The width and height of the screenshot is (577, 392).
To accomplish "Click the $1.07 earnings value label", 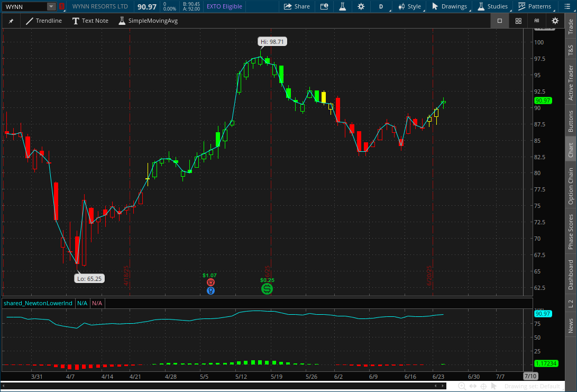I will tap(209, 275).
